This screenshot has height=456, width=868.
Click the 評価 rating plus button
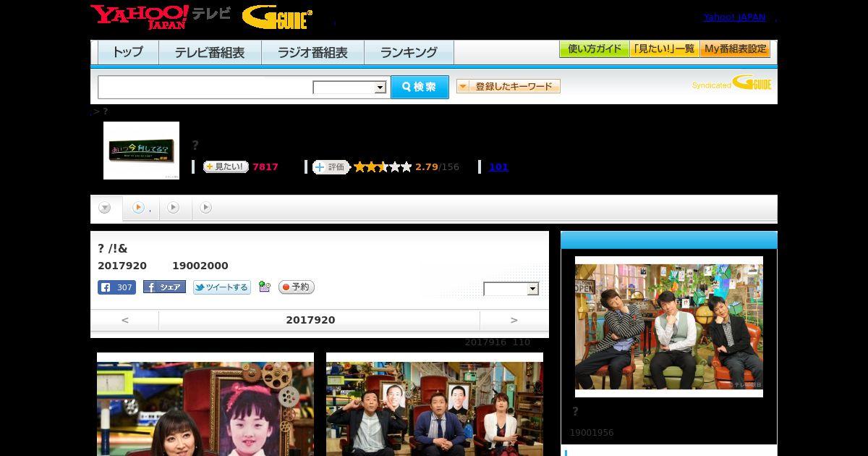[x=331, y=166]
